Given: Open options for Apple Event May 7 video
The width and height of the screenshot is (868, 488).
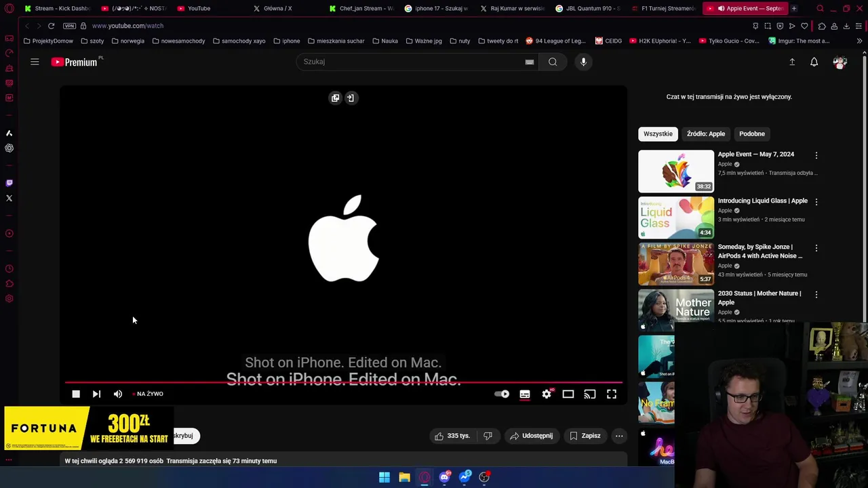Looking at the screenshot, I should (x=816, y=155).
